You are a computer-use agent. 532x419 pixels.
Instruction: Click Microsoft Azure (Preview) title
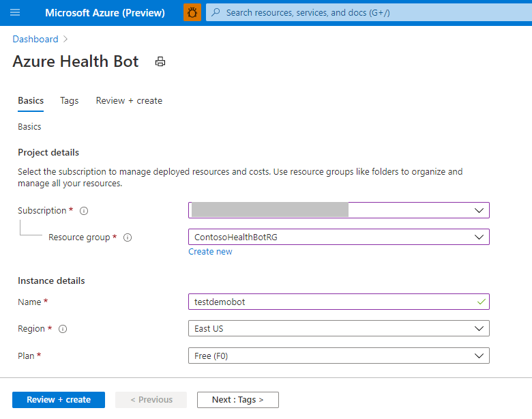pos(105,13)
